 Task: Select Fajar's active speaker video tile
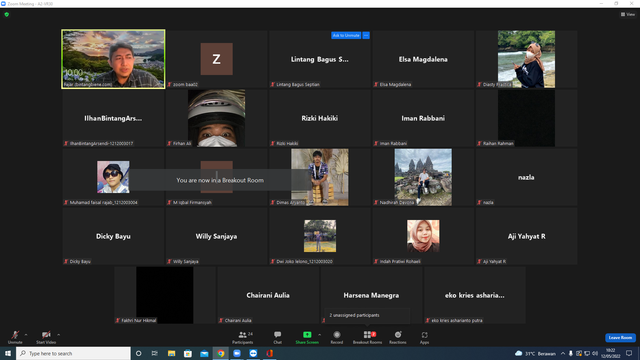pos(113,59)
